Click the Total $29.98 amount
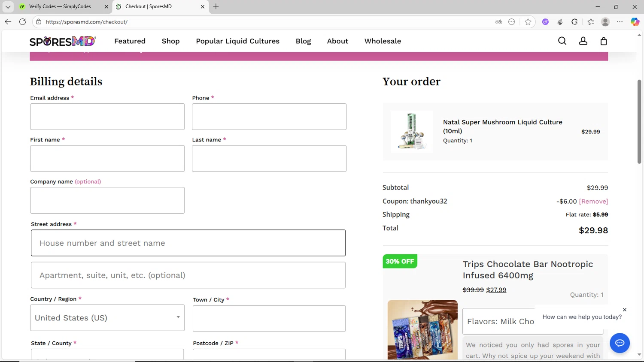The width and height of the screenshot is (644, 362). coord(593,230)
